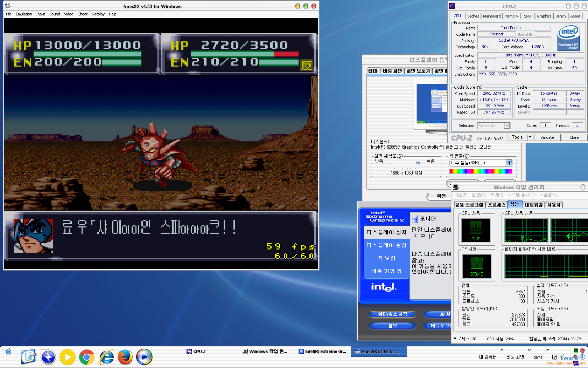Launch the blue media player dock icon
Viewport: 588px width, 368px height.
144,357
